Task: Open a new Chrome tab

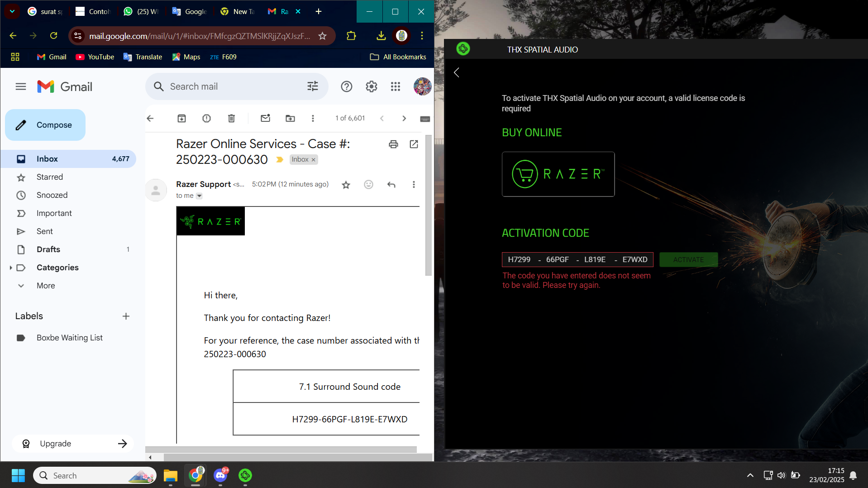Action: 319,11
